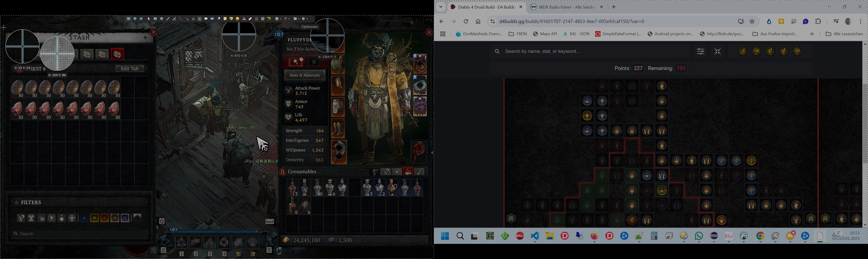Expand the hidden bookmarks overflow chevron
This screenshot has width=868, height=259.
[812, 34]
